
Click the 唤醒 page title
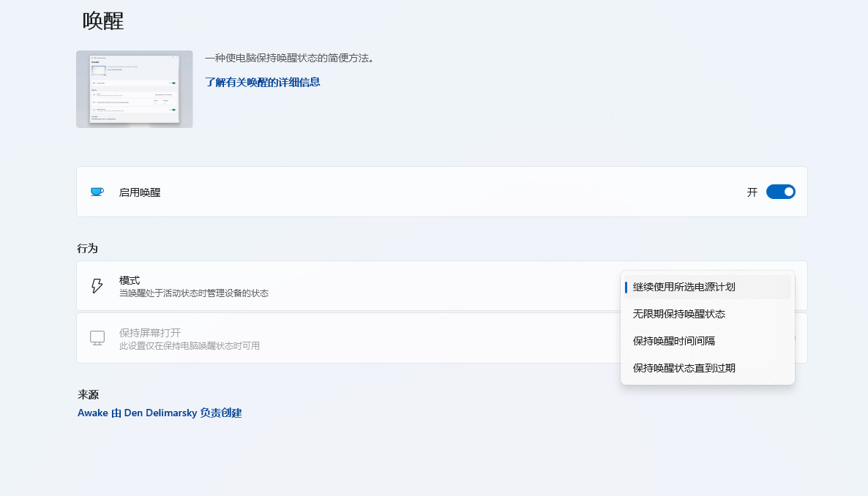(x=103, y=21)
